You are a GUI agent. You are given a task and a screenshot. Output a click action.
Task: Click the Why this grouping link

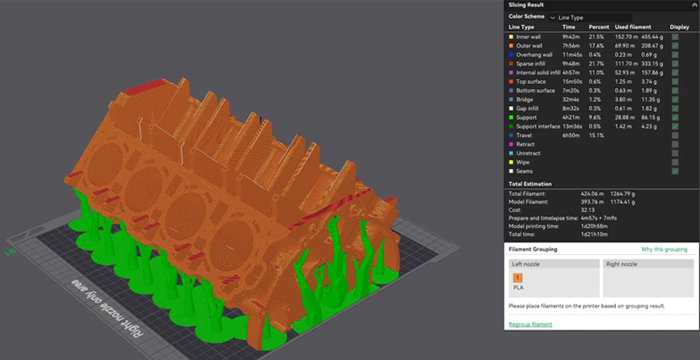point(664,249)
